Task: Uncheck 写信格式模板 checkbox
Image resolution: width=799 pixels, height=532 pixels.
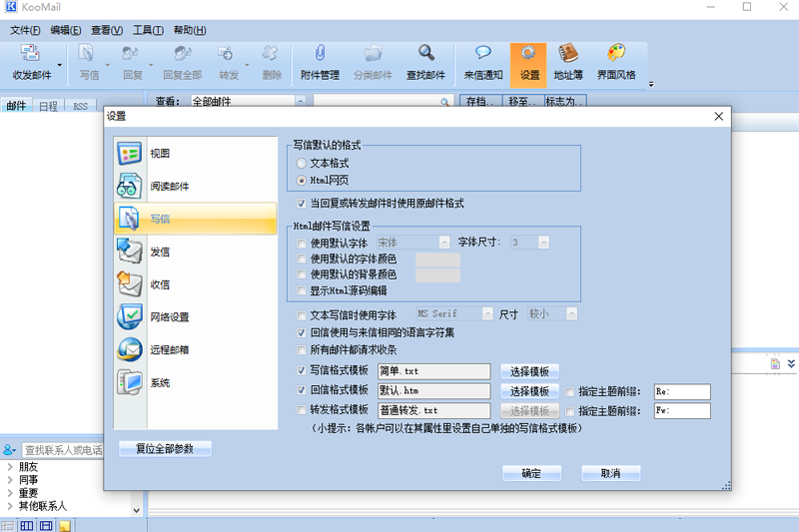Action: tap(302, 371)
